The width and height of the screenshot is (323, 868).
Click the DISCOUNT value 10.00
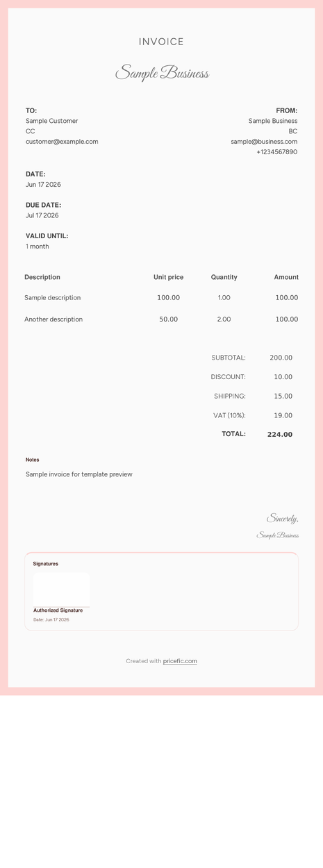pyautogui.click(x=283, y=377)
